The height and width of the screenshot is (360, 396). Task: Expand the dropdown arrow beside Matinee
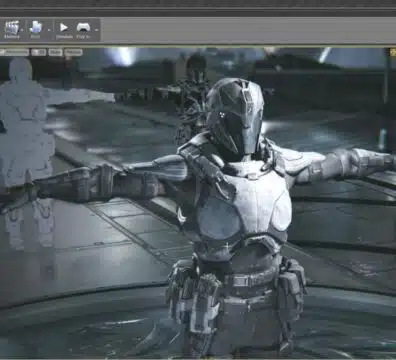point(22,30)
